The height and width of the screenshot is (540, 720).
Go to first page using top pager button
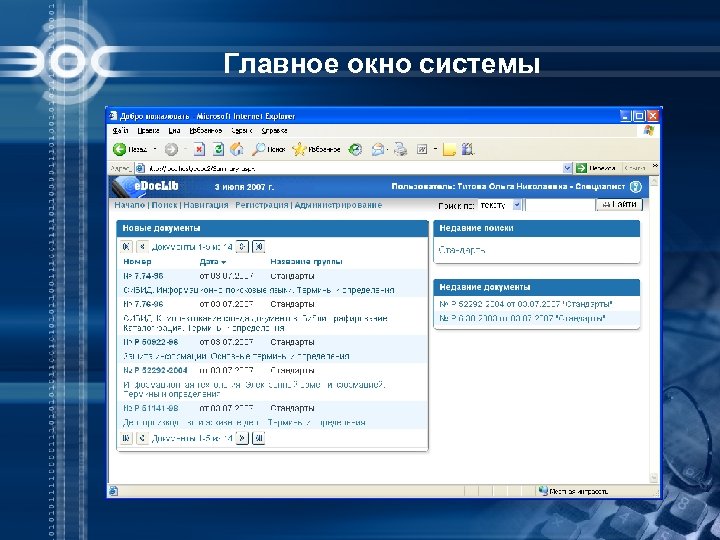tap(126, 247)
